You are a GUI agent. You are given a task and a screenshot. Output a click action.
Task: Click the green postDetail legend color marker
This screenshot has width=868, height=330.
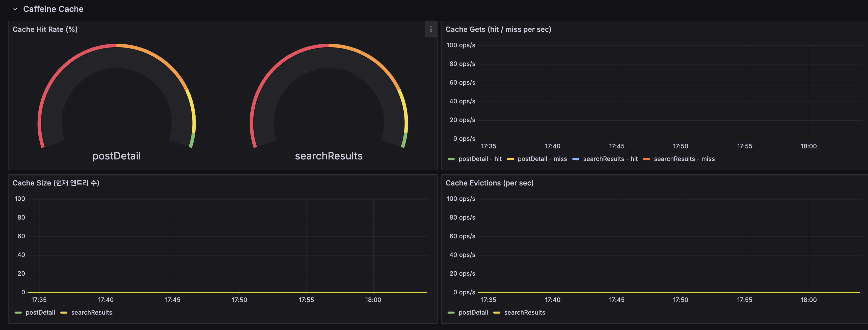tap(18, 313)
